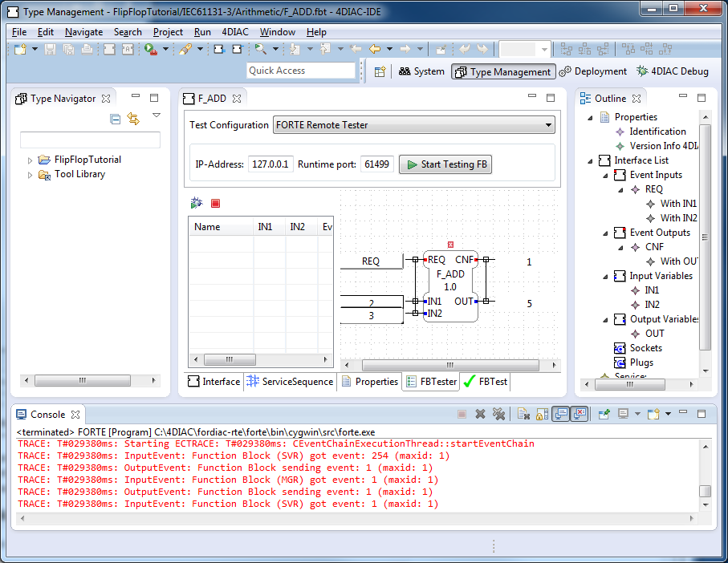
Task: Click the Open Console icon
Action: click(653, 414)
